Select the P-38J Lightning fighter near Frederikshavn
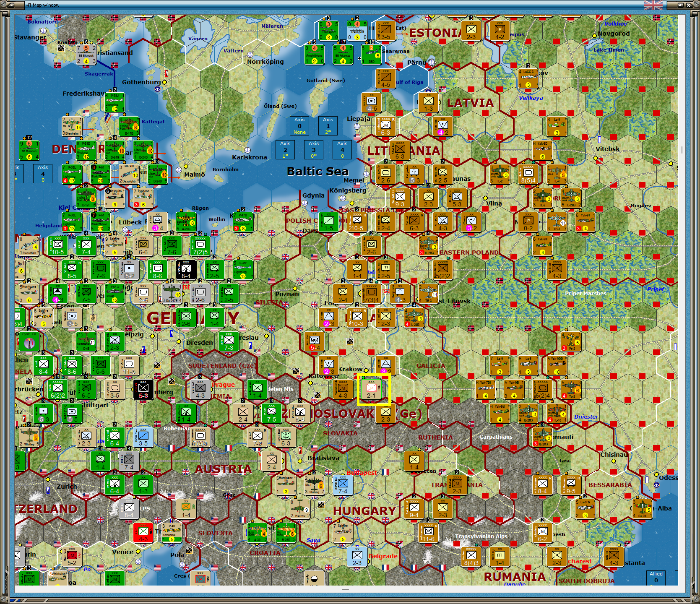This screenshot has width=700, height=604. click(x=114, y=102)
